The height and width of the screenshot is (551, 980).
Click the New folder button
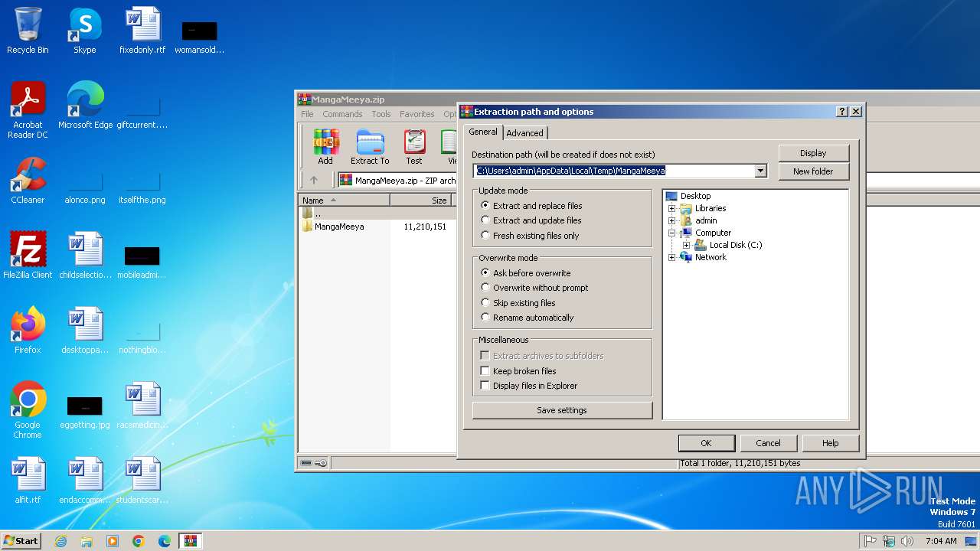[x=813, y=171]
